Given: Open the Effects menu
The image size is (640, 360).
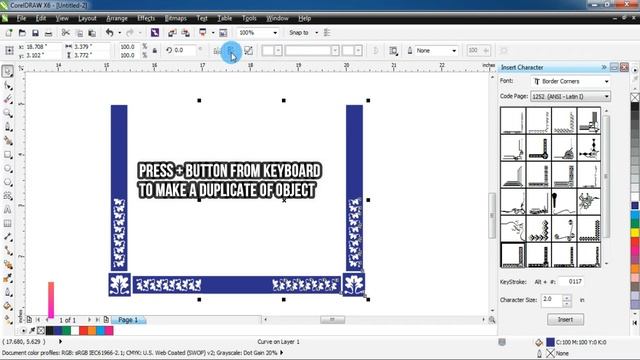Looking at the screenshot, I should point(146,18).
